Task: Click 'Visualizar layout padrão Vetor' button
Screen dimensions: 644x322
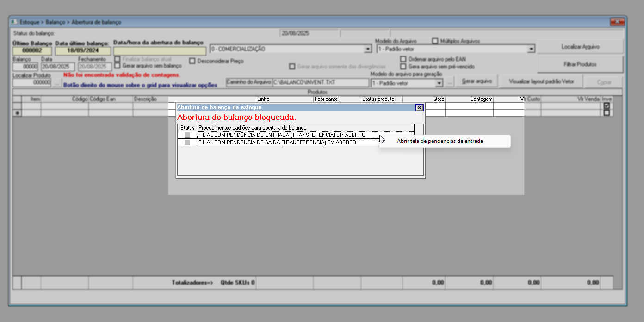Action: [541, 81]
